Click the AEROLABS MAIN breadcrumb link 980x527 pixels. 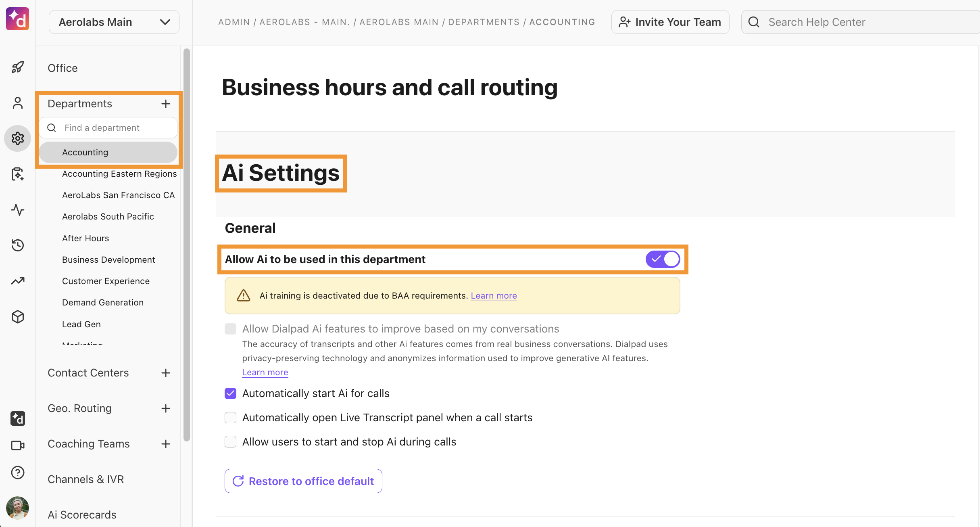399,22
